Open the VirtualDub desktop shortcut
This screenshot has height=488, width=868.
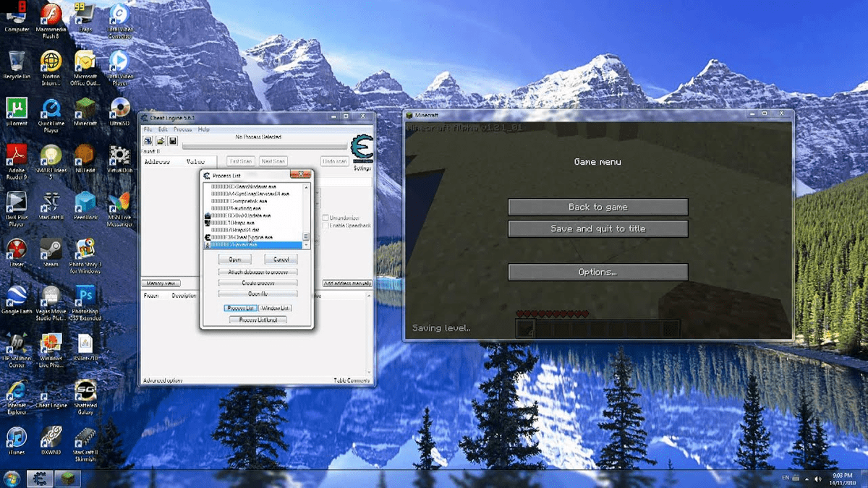119,159
